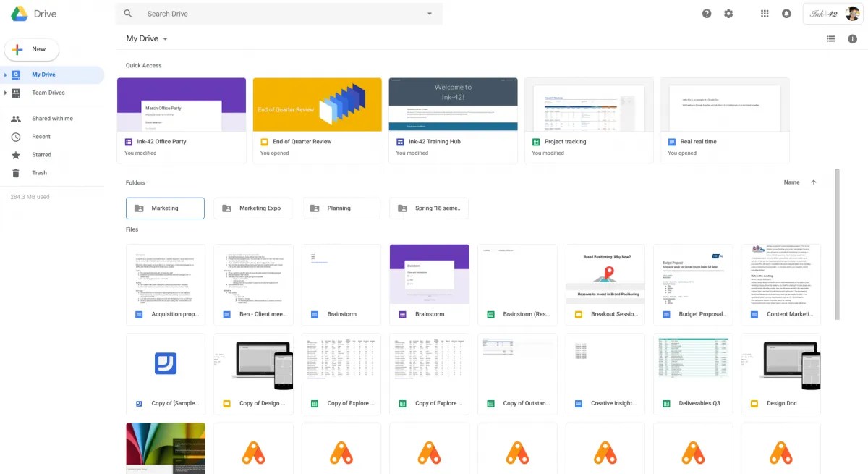Click the search magnifier icon
This screenshot has height=474, width=868.
coord(127,13)
